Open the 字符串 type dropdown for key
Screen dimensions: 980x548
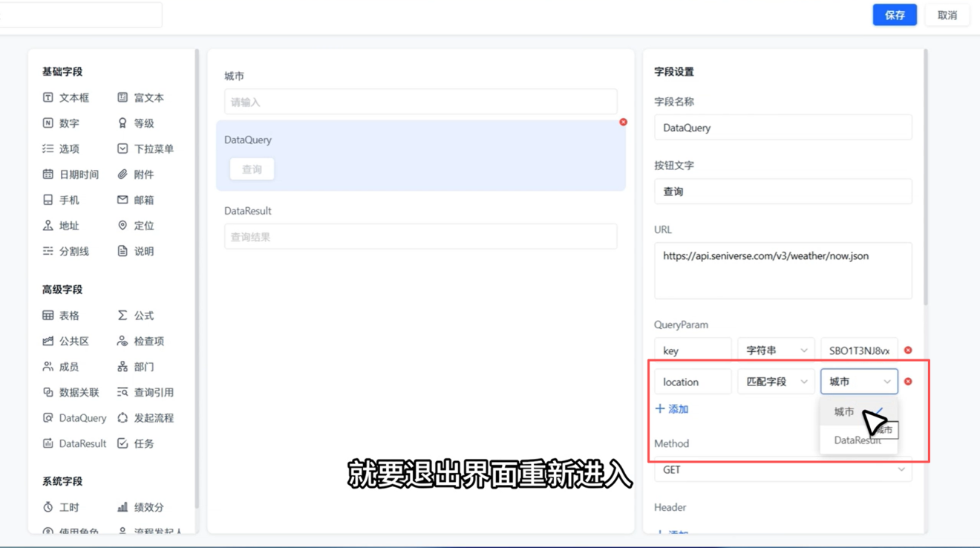tap(776, 350)
